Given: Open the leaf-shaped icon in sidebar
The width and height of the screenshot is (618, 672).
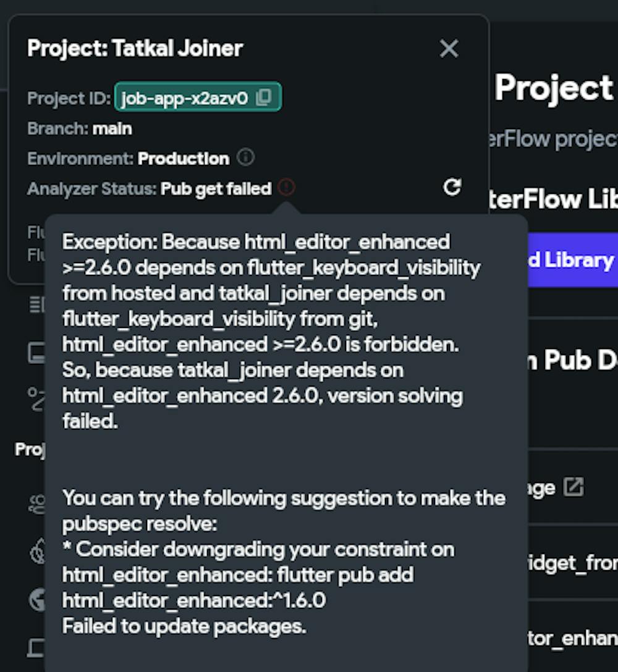Looking at the screenshot, I should (37, 551).
